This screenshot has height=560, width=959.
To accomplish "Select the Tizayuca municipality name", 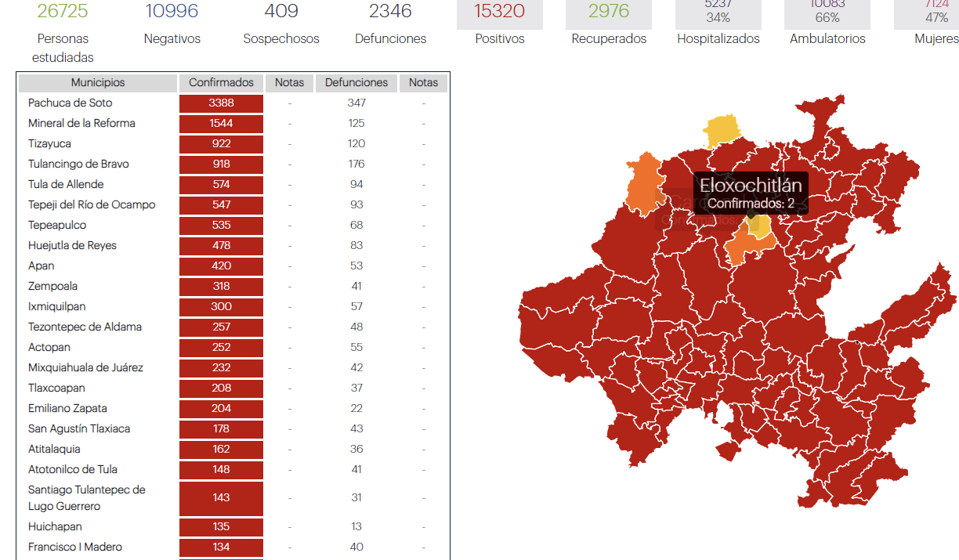I will click(49, 143).
